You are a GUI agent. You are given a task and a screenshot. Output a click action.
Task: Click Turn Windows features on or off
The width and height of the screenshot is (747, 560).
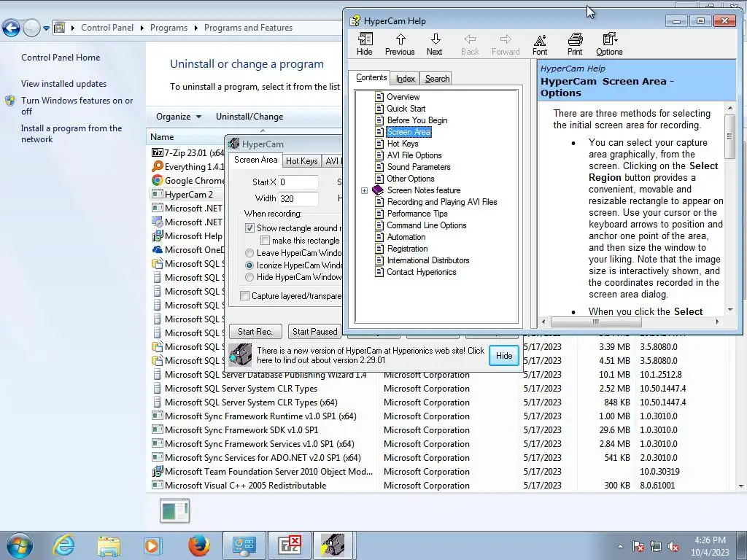click(x=77, y=106)
